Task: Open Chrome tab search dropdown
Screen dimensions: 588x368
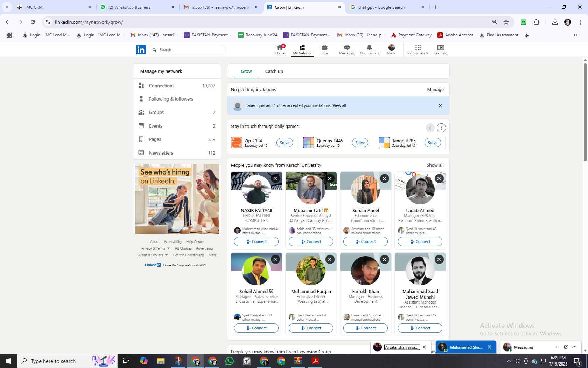Action: click(x=7, y=7)
